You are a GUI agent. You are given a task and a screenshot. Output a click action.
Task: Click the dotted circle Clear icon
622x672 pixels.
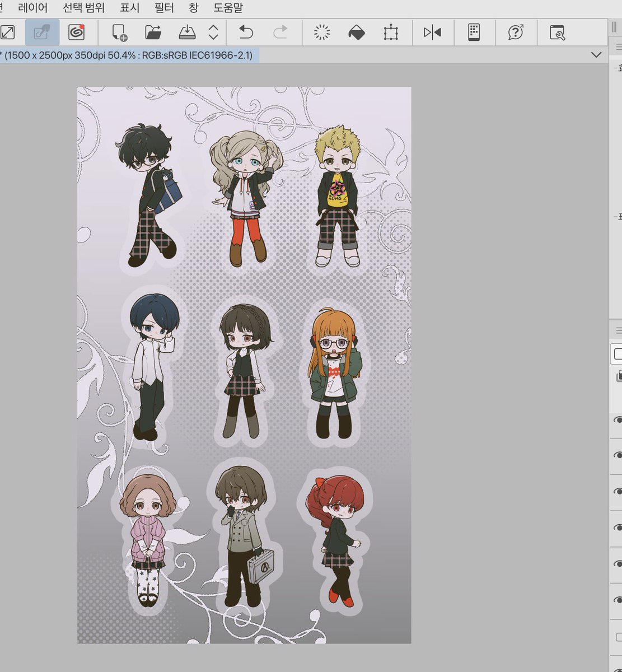pyautogui.click(x=322, y=32)
